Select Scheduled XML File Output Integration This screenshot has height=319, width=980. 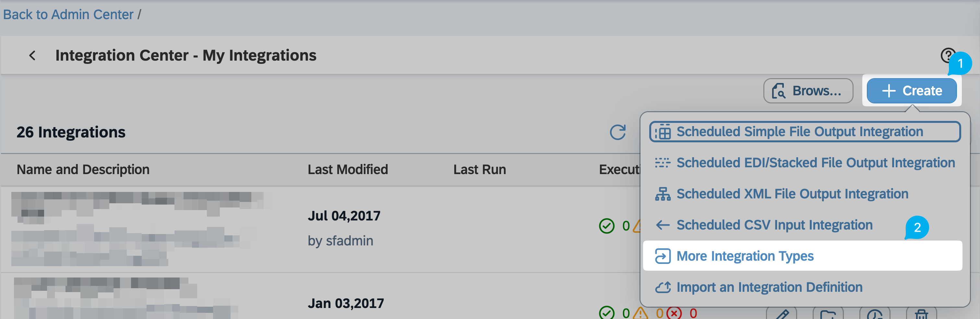(792, 194)
